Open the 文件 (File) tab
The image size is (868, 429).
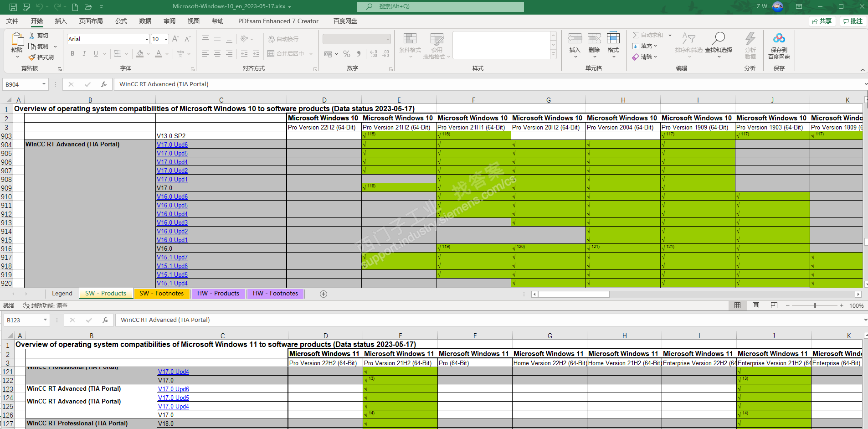click(x=12, y=21)
